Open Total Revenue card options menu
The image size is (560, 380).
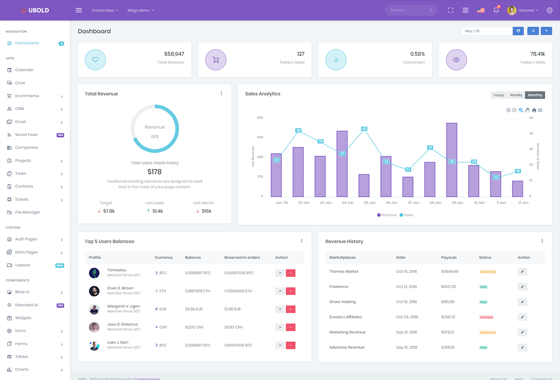(221, 93)
